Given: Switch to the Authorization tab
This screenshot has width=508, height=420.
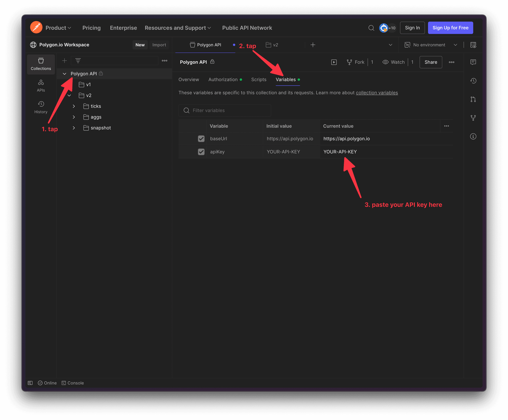Looking at the screenshot, I should (x=223, y=80).
